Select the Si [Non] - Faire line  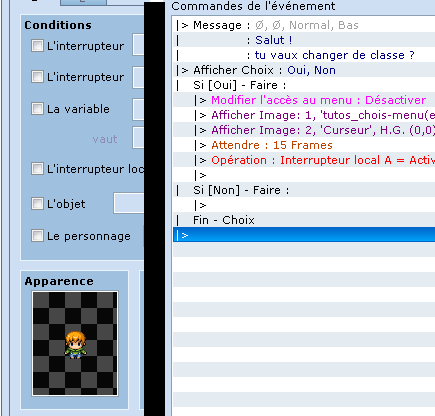[304, 190]
